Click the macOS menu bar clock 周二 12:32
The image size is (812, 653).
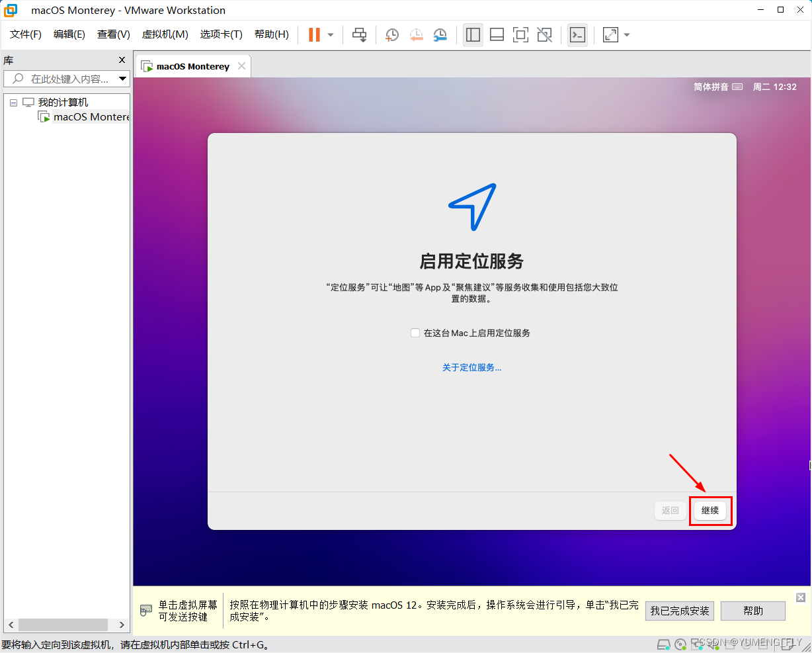[x=775, y=87]
